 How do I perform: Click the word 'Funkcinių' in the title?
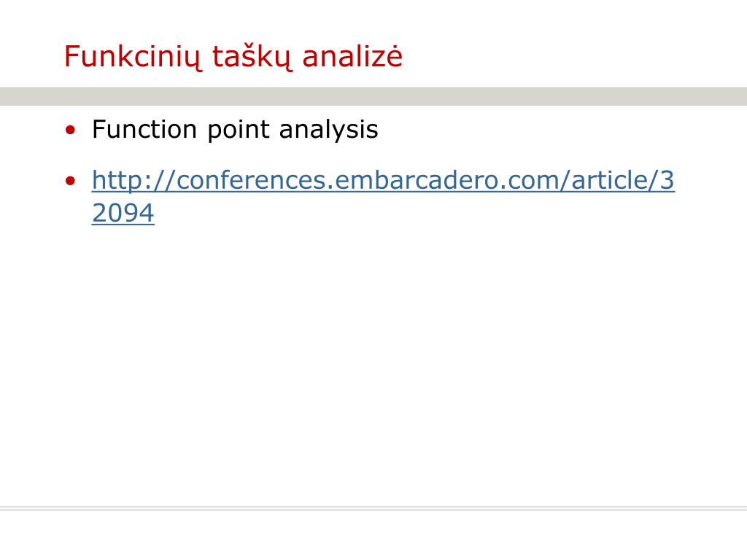click(131, 57)
